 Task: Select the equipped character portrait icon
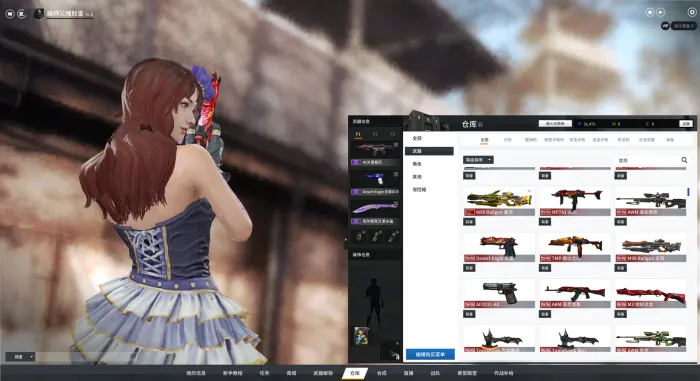(362, 336)
